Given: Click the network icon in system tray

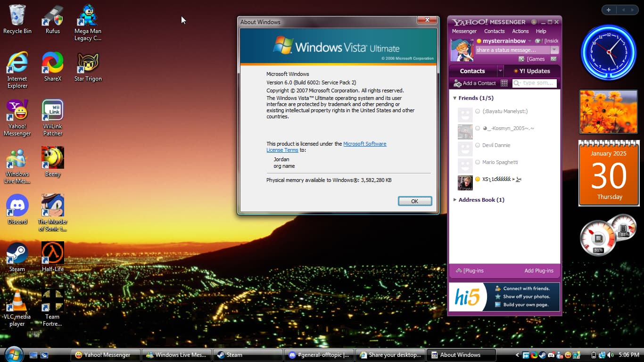Looking at the screenshot, I should [602, 355].
